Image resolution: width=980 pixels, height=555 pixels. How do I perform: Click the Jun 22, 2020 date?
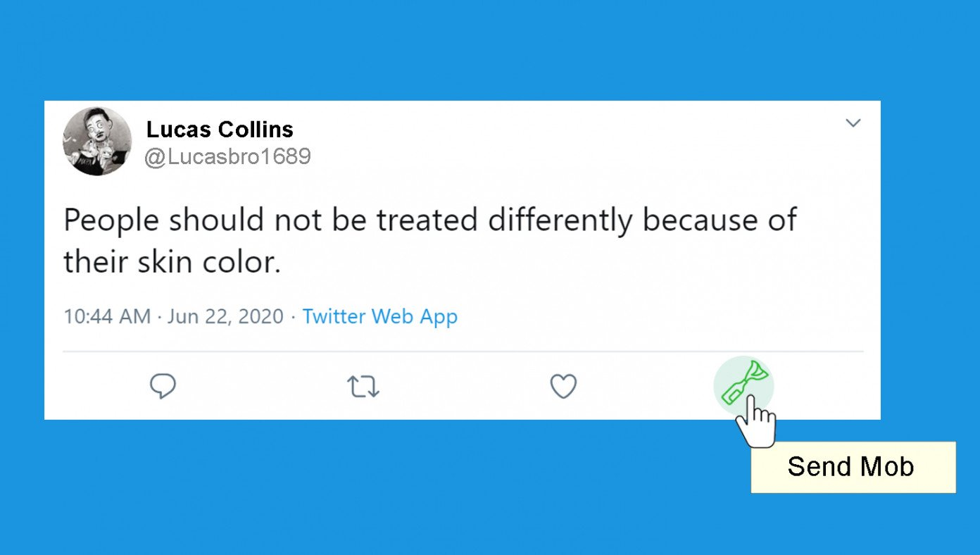(225, 316)
